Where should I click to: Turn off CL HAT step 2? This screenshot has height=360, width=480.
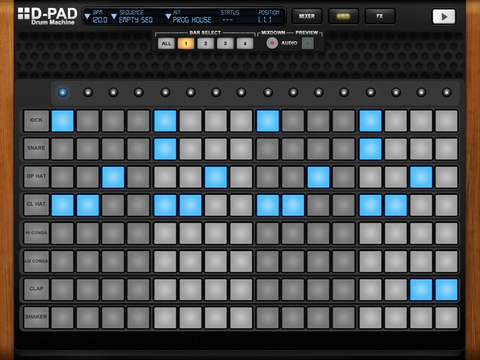pos(88,205)
